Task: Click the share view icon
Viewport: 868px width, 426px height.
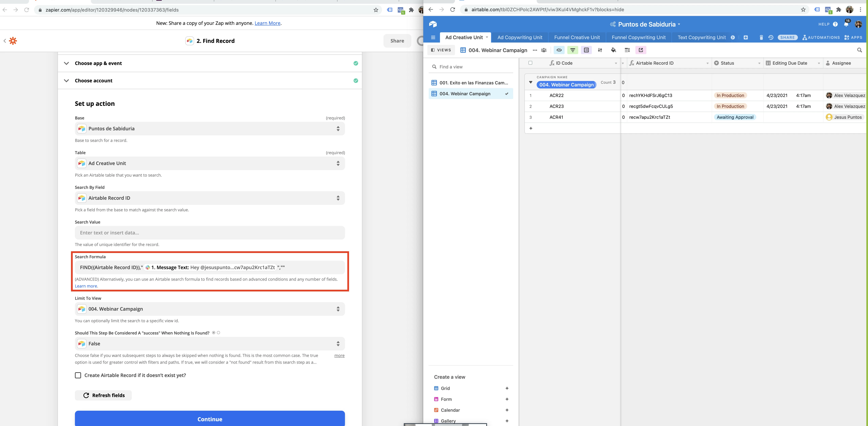Action: click(x=641, y=50)
